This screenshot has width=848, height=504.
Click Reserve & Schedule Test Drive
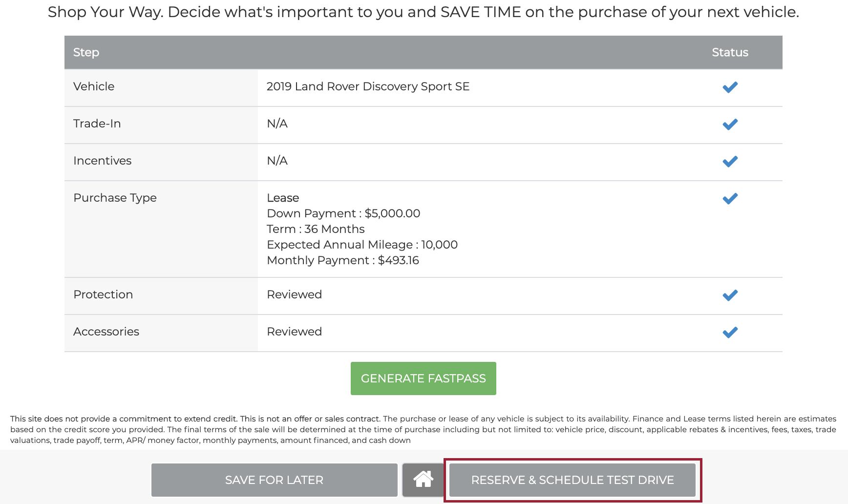point(572,480)
